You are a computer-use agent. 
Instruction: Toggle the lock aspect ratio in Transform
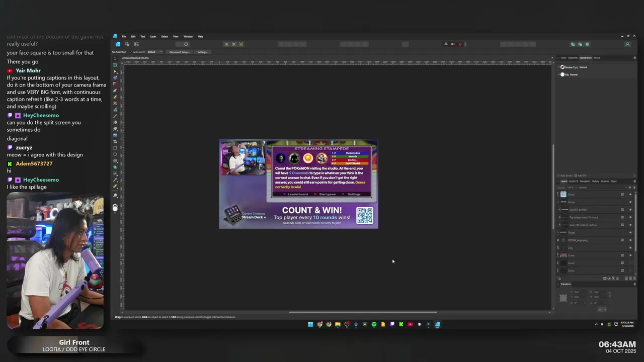pyautogui.click(x=610, y=294)
